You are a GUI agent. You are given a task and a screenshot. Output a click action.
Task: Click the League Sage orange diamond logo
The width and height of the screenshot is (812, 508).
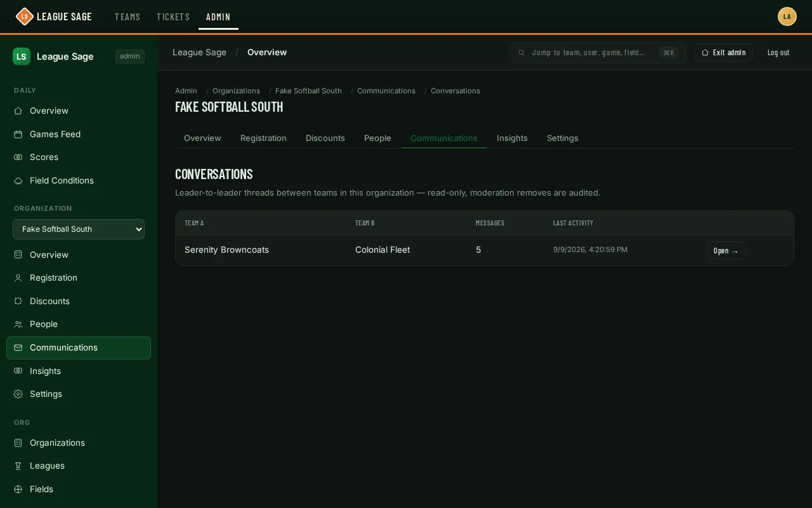24,17
